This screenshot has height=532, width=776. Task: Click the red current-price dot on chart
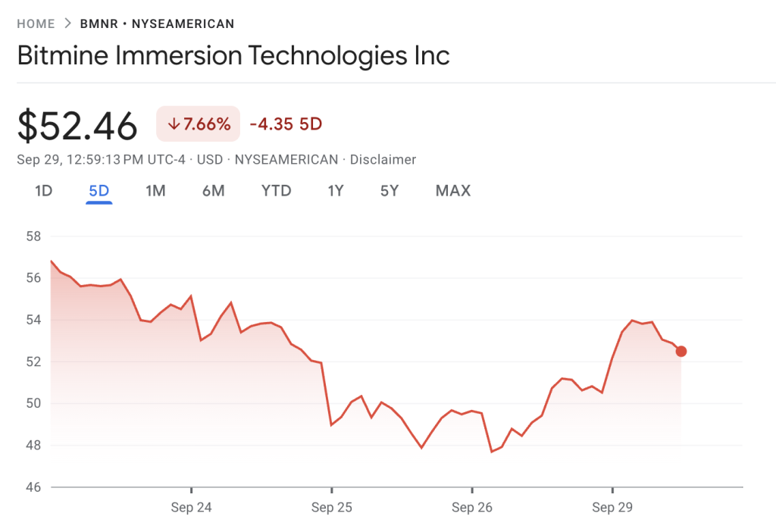(681, 351)
